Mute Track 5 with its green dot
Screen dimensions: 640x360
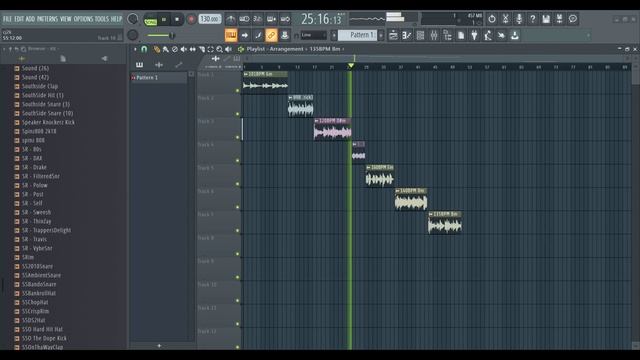[238, 184]
